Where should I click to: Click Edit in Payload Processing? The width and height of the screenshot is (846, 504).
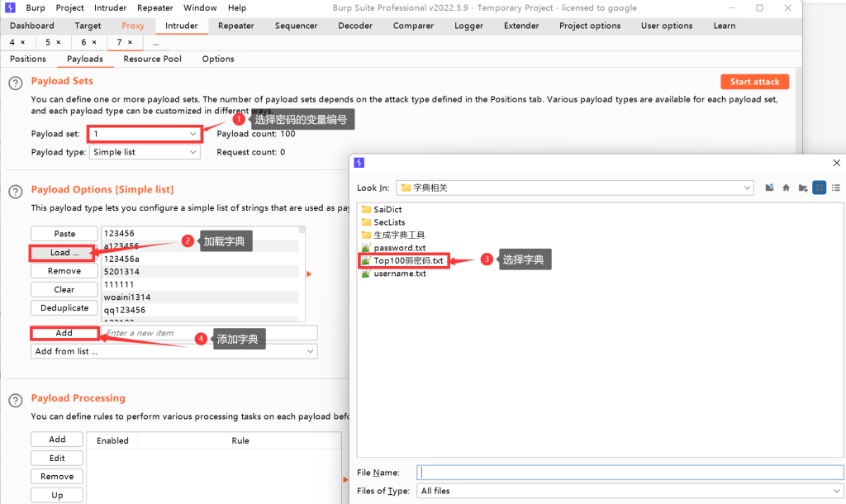(x=57, y=458)
